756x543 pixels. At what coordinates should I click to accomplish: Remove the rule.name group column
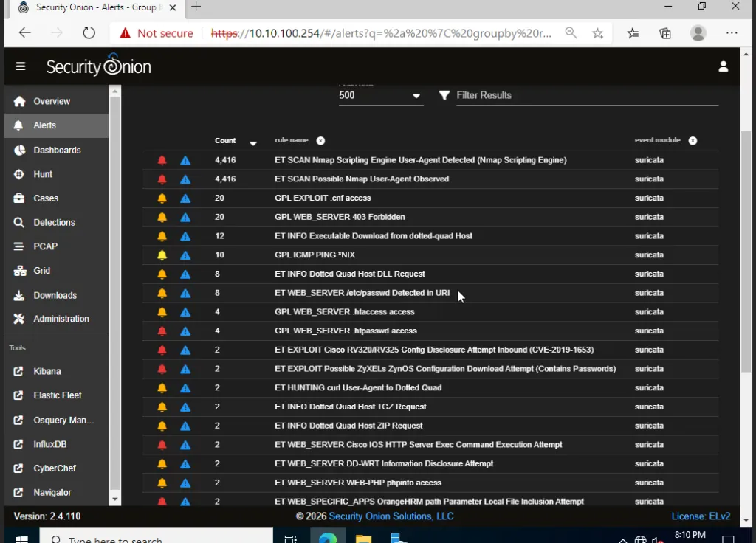[320, 141]
